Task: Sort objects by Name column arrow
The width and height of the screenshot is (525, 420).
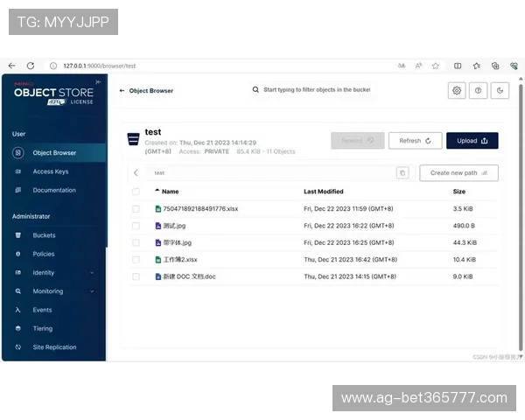Action: 157,191
